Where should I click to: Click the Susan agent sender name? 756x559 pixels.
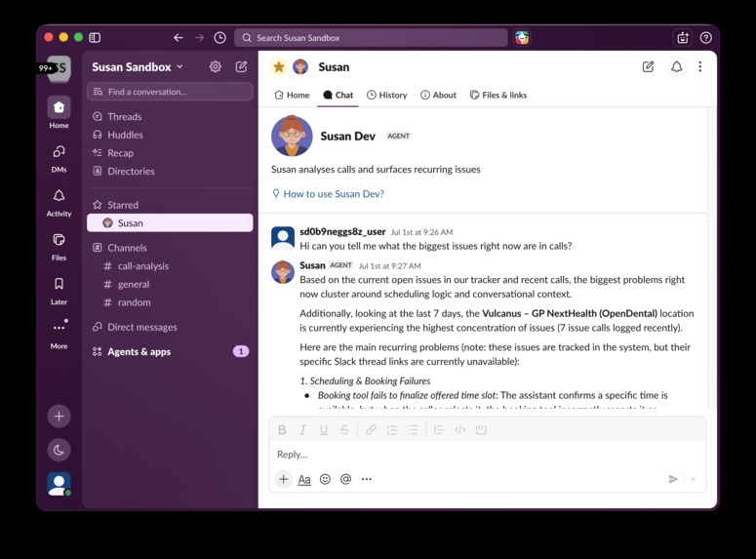[x=312, y=265]
